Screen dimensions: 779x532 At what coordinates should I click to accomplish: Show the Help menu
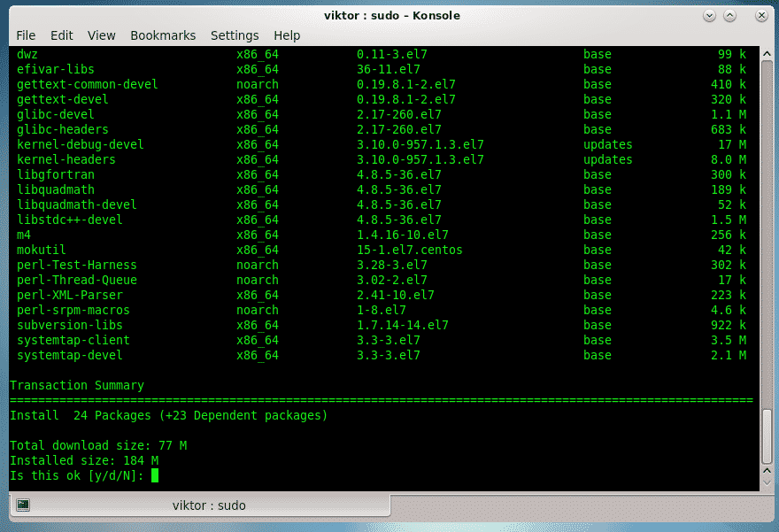287,35
